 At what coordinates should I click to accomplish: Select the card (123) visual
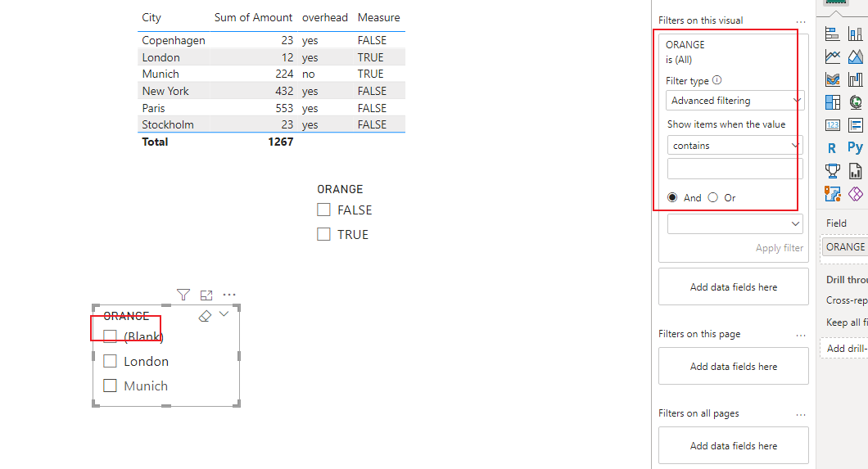pos(832,125)
